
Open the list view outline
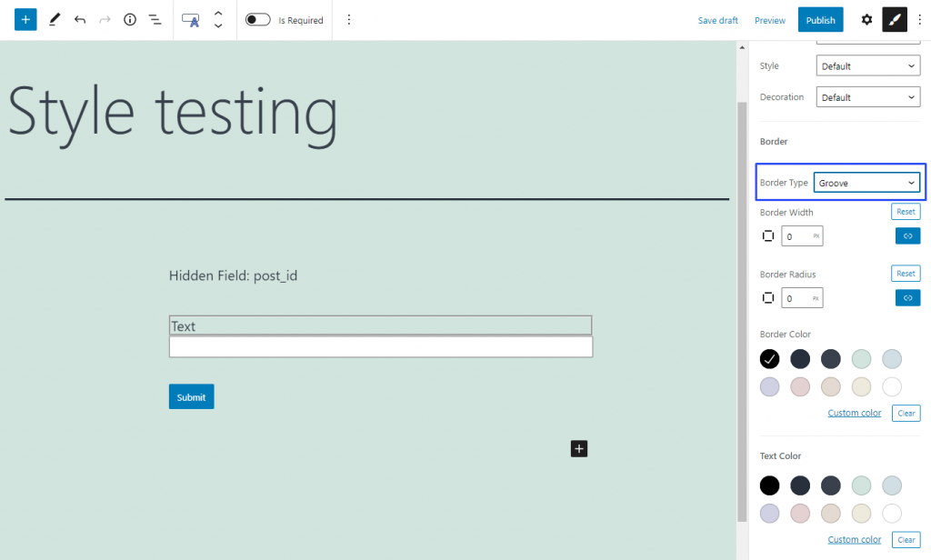pyautogui.click(x=155, y=20)
